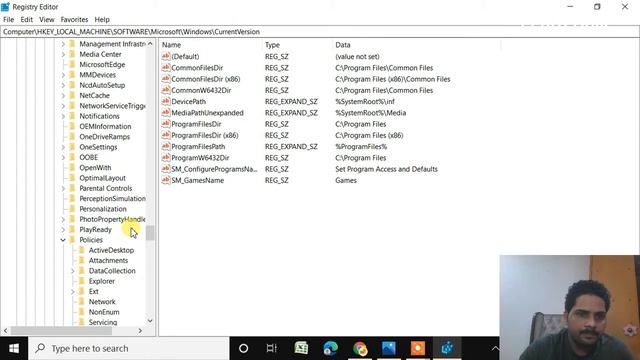This screenshot has width=640, height=360.
Task: Select the CommonW6432Dir value
Action: 201,90
